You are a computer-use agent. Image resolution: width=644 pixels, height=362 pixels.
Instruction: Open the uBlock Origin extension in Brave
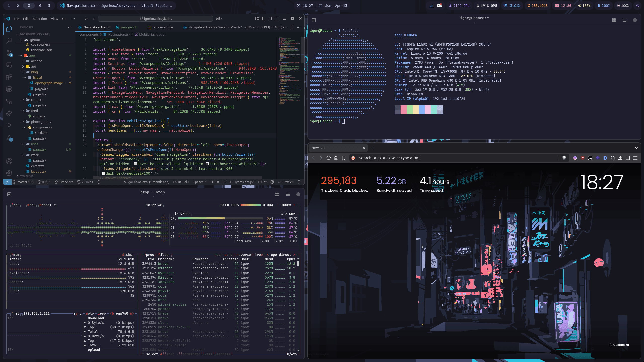[582, 158]
